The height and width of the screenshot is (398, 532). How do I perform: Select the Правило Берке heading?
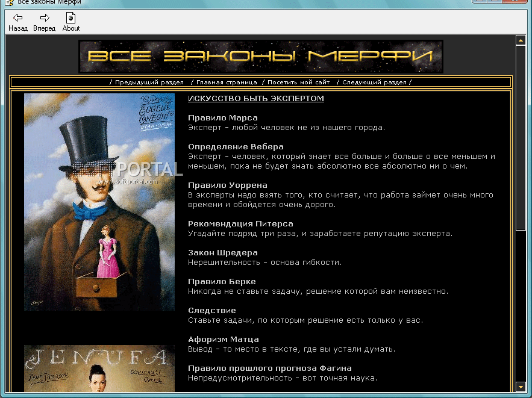click(222, 281)
